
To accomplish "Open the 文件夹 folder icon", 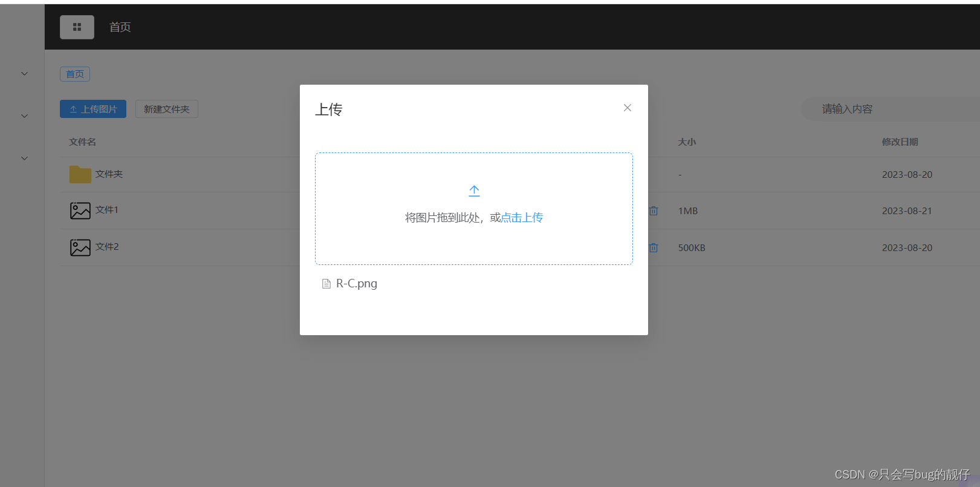I will click(x=80, y=174).
